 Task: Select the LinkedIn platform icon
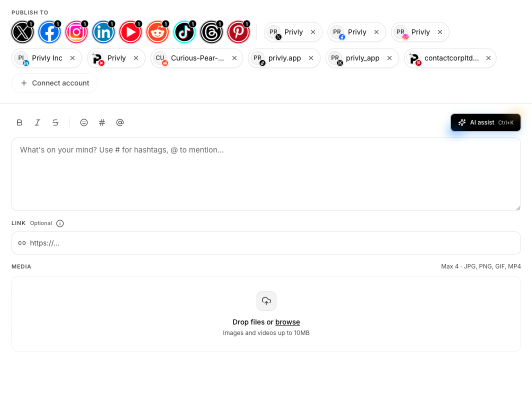pyautogui.click(x=103, y=31)
